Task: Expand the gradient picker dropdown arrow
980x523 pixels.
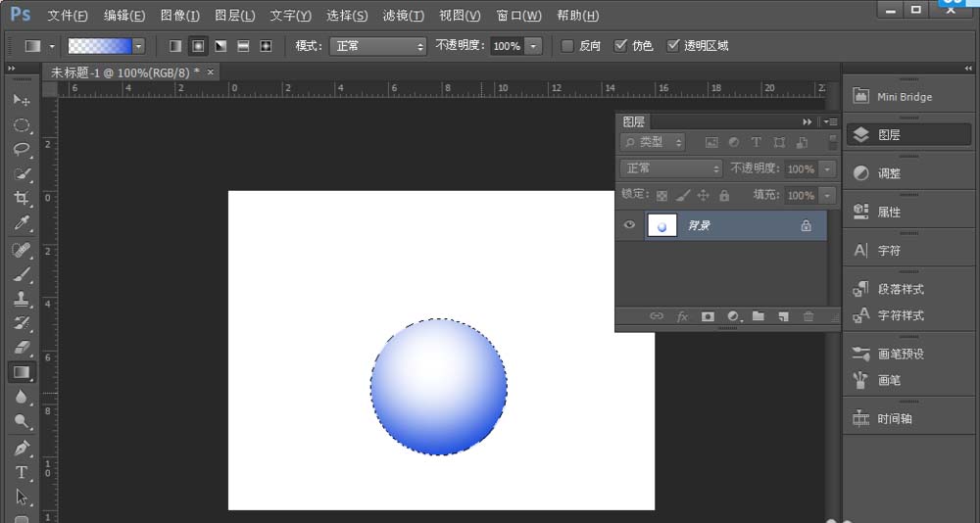Action: coord(138,46)
